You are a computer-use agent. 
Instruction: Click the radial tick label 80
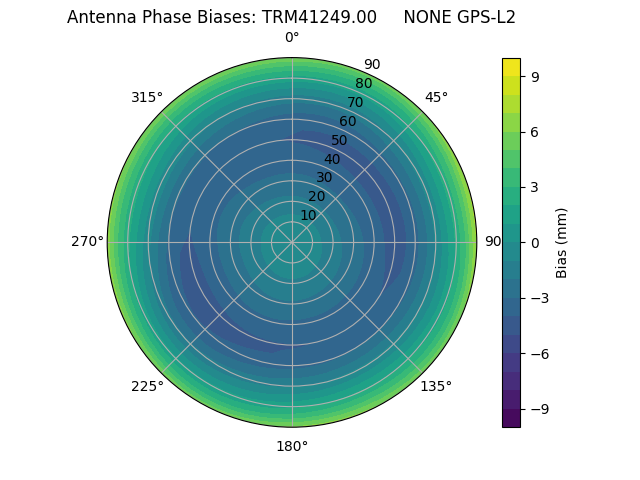click(x=363, y=84)
